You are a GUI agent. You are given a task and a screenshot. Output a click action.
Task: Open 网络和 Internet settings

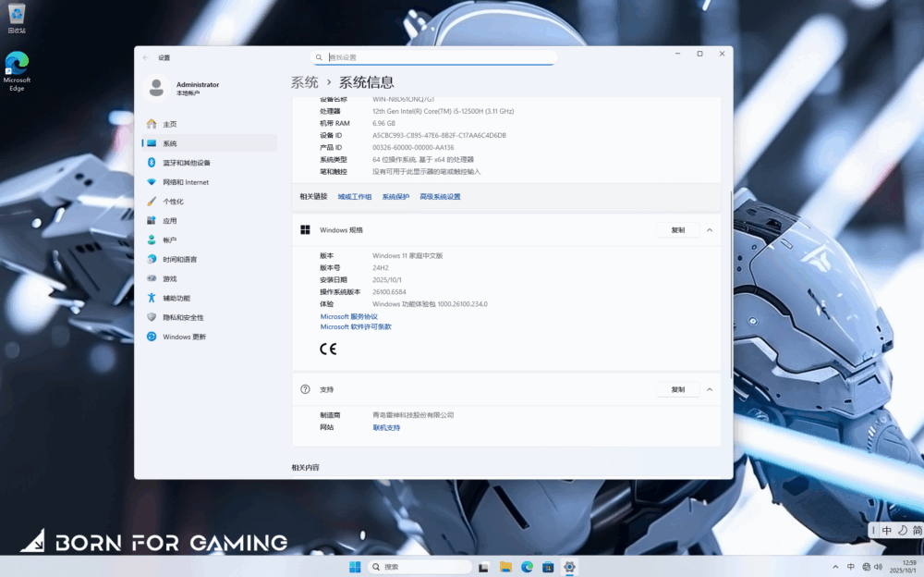(x=185, y=182)
